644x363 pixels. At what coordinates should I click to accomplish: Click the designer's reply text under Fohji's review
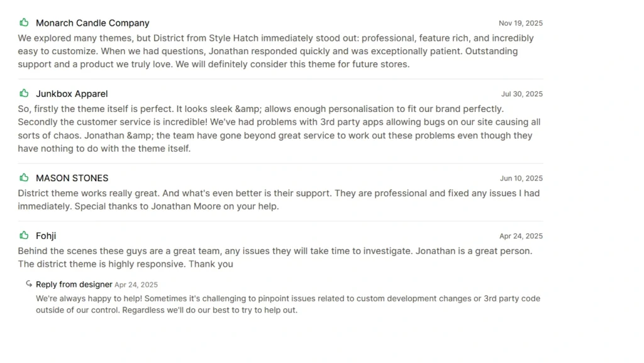click(x=287, y=304)
